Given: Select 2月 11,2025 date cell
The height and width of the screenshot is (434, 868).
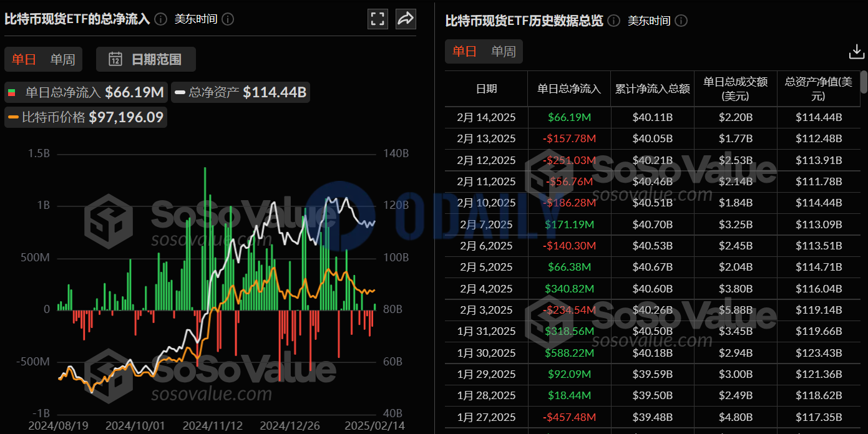Looking at the screenshot, I should (487, 181).
